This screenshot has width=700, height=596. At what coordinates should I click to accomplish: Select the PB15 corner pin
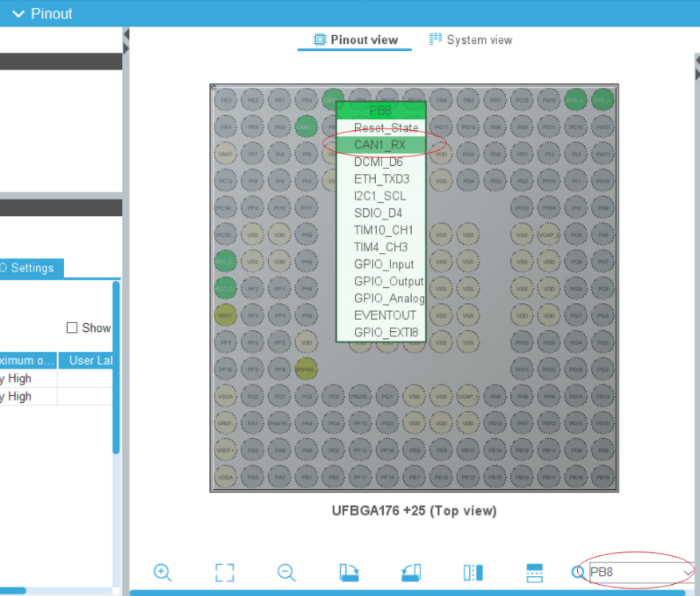tap(603, 477)
